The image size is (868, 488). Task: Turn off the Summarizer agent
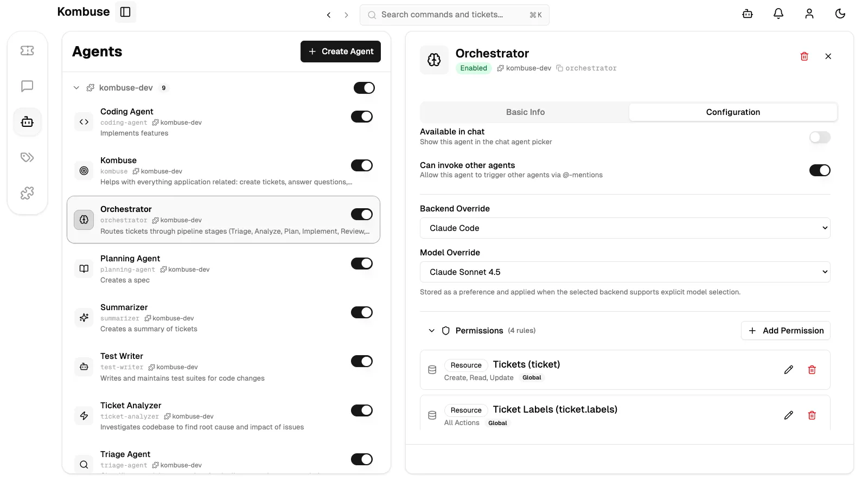pos(362,312)
